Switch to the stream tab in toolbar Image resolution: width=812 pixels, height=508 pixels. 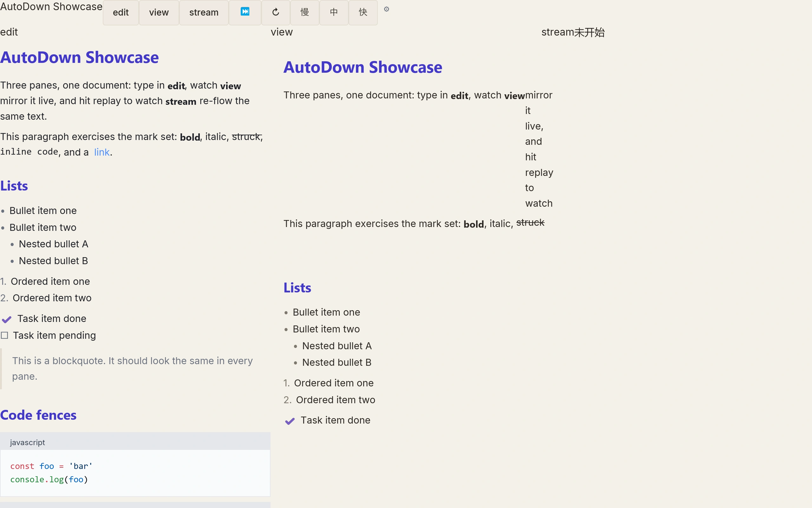204,12
